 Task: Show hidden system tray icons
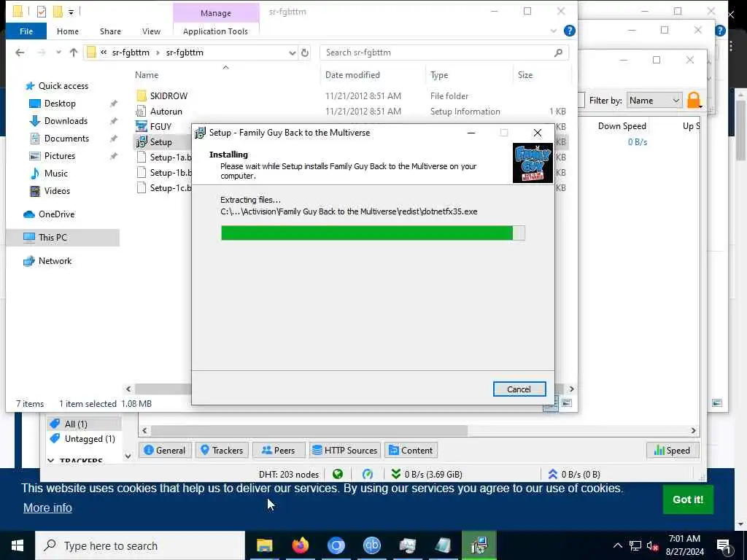(617, 545)
